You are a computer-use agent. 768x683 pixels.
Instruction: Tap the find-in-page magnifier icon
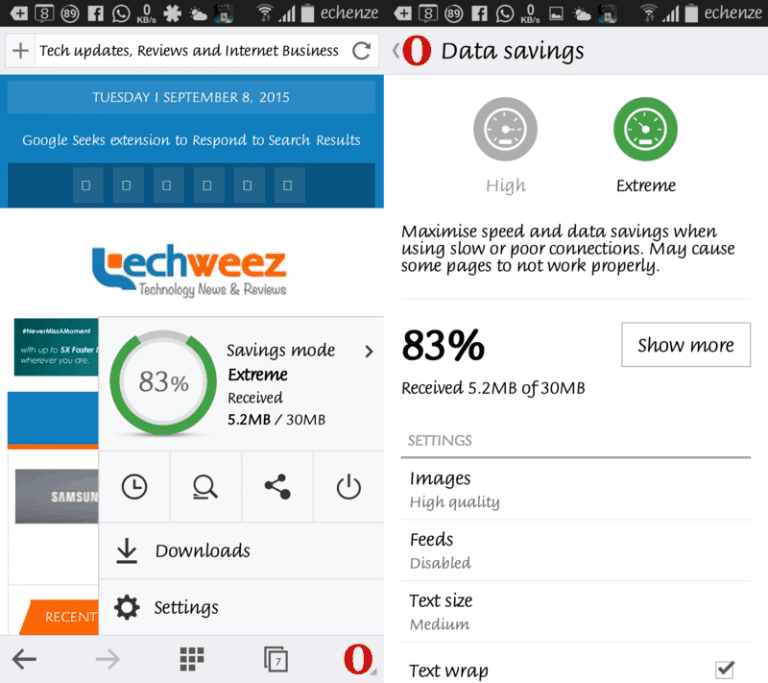pos(205,487)
